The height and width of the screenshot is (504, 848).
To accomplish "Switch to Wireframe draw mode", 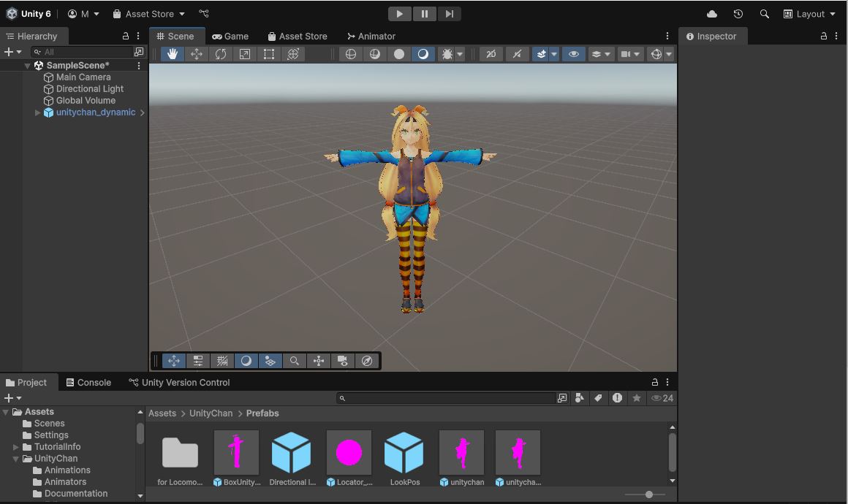I will (x=351, y=54).
